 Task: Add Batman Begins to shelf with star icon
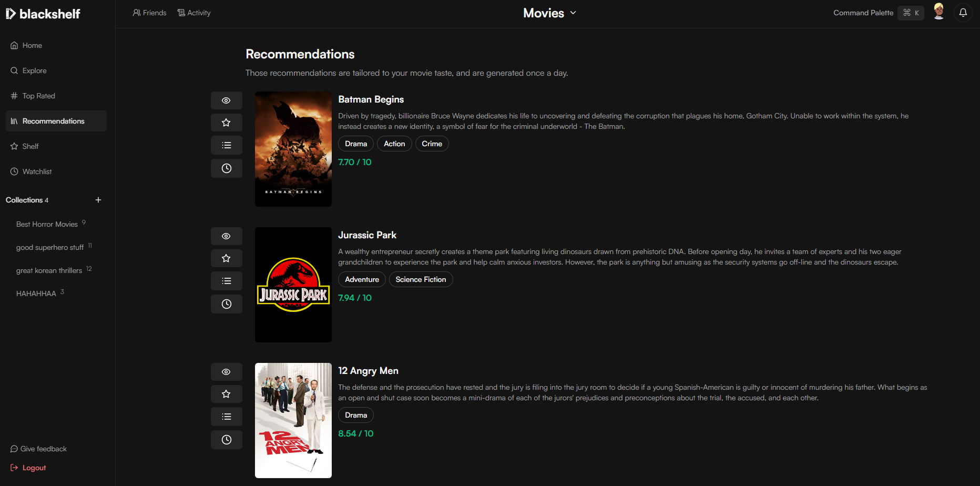tap(226, 123)
